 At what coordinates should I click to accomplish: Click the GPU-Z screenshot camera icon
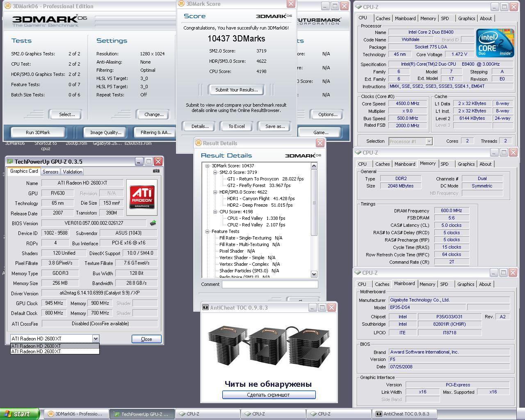tap(156, 171)
